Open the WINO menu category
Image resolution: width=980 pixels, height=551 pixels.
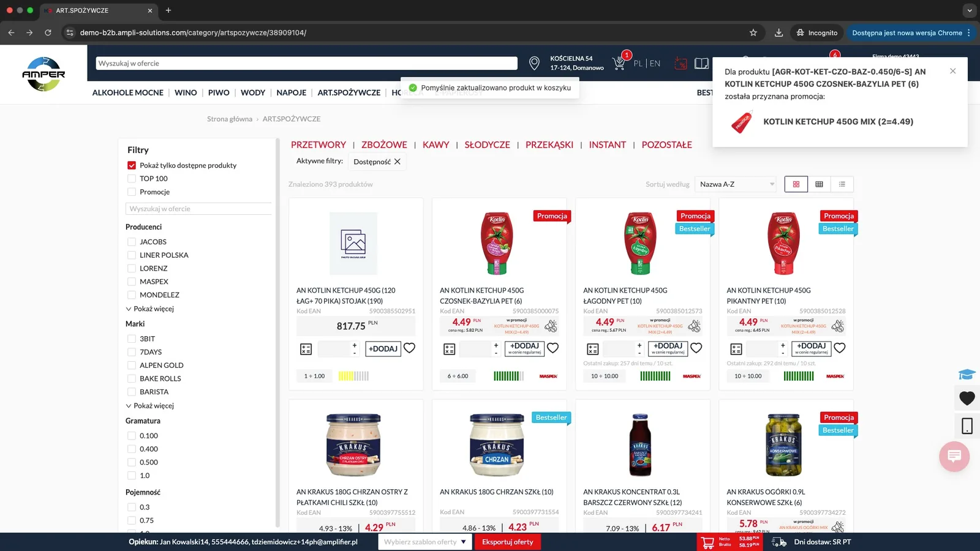186,92
